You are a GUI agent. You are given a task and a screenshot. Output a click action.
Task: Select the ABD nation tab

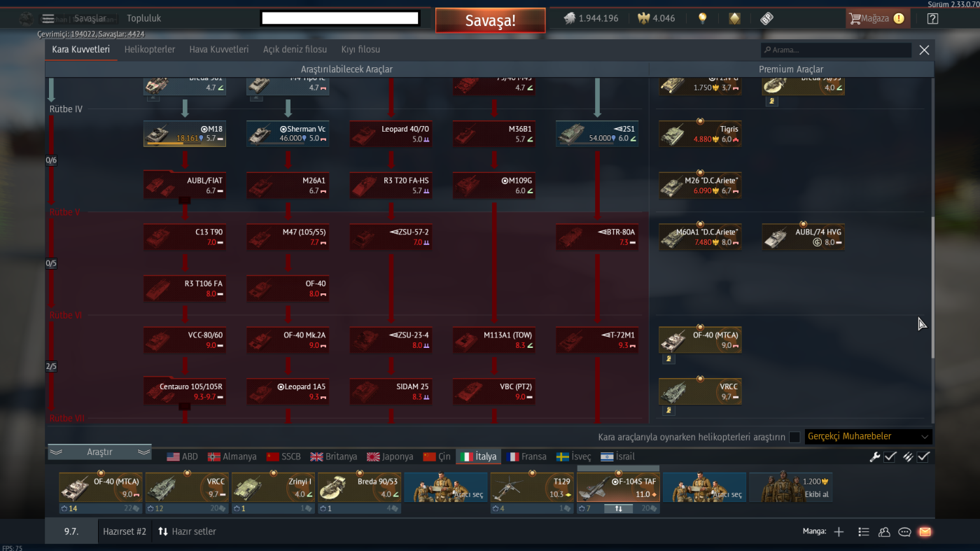[183, 456]
